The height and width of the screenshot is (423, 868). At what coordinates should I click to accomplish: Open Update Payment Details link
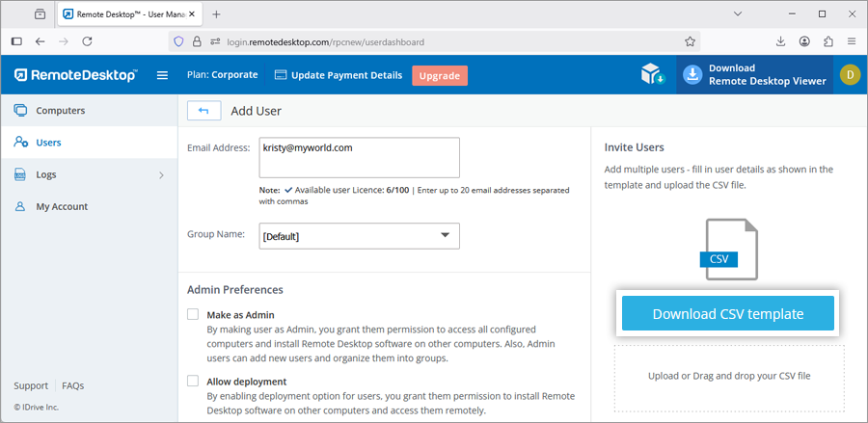coord(339,76)
